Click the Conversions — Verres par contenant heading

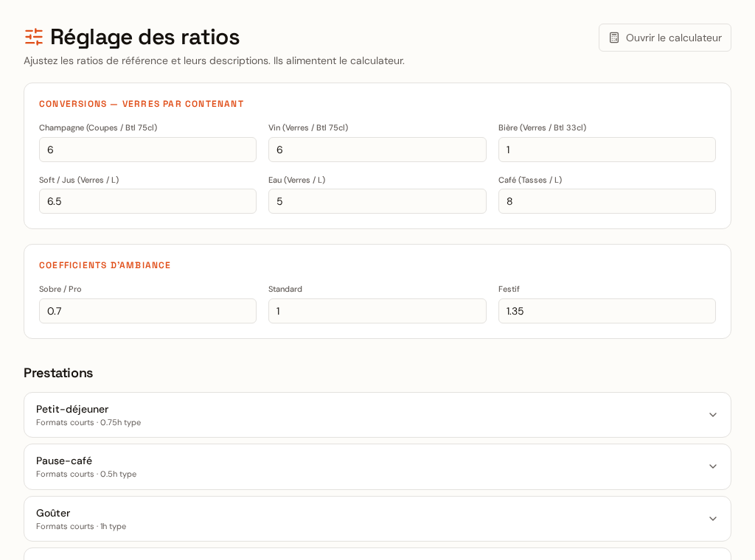click(141, 104)
